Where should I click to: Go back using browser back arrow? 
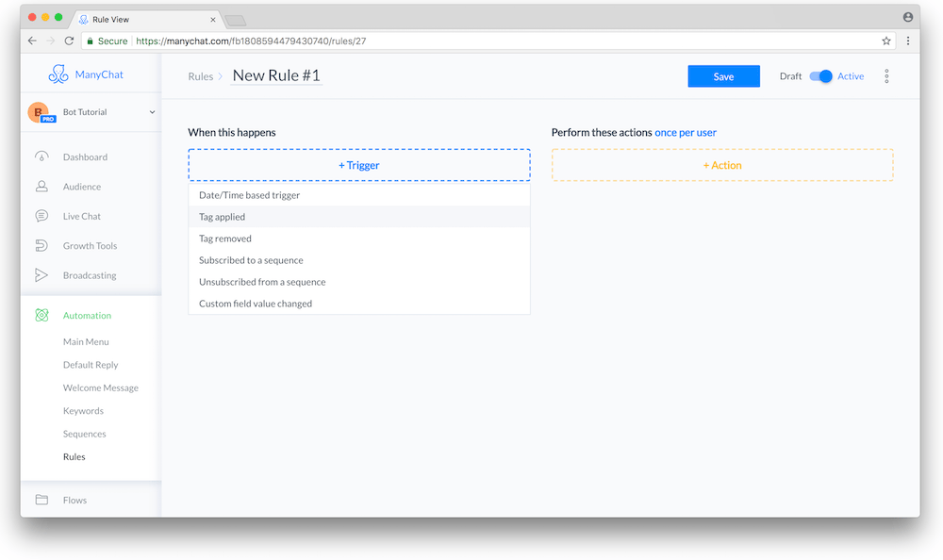point(32,41)
